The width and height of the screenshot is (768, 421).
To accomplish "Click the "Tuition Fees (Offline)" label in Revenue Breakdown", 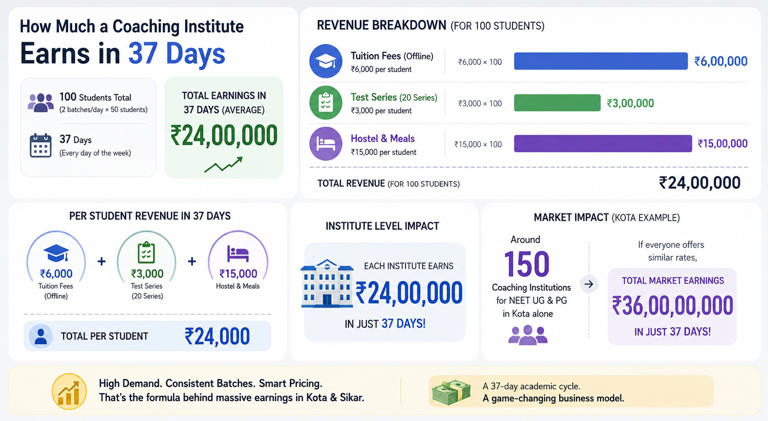I will tap(392, 56).
